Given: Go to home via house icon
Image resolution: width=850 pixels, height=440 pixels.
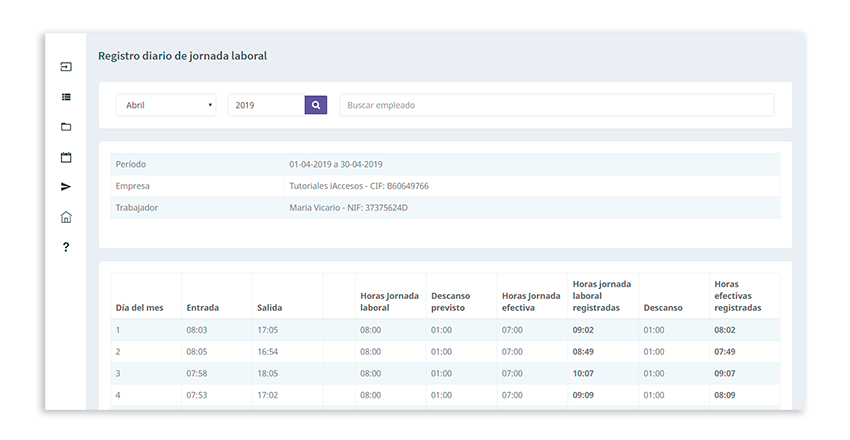Looking at the screenshot, I should [66, 217].
